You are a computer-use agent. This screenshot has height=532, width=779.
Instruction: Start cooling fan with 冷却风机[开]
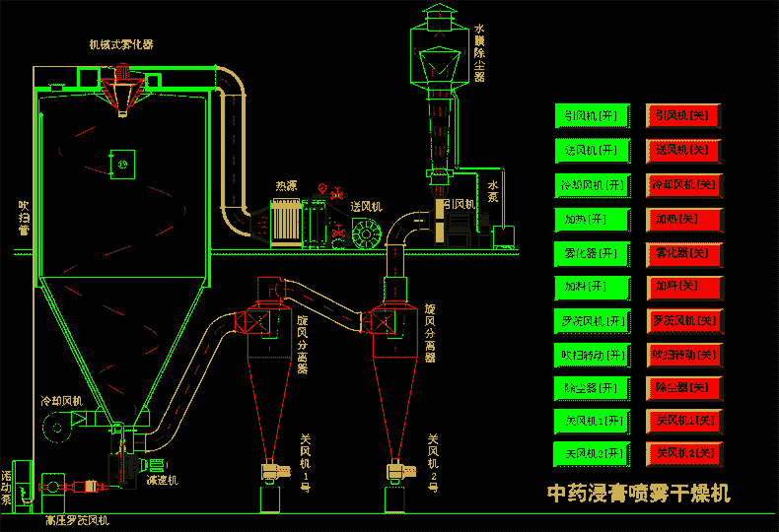click(x=592, y=185)
